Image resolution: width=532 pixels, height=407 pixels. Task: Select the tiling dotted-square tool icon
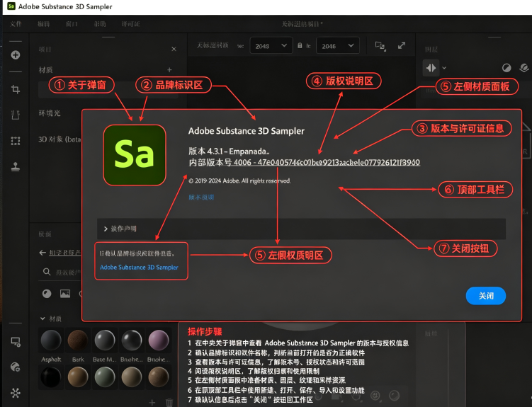[16, 141]
